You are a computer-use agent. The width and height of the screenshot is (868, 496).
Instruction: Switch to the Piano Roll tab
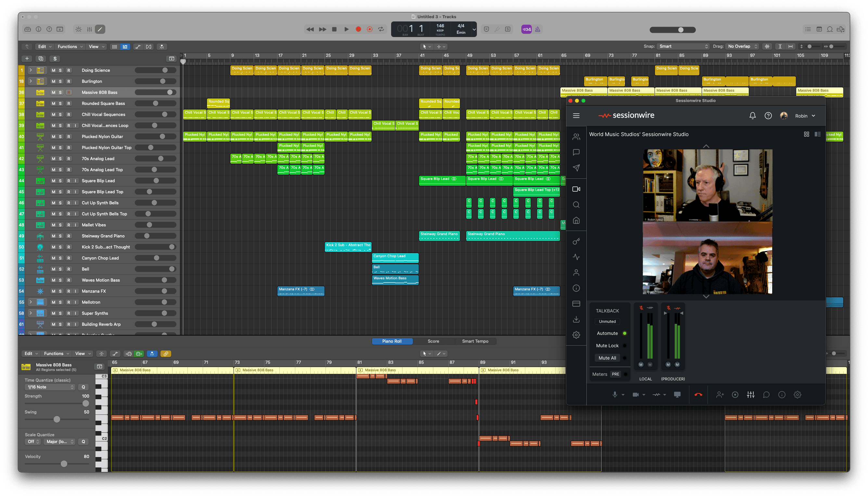point(392,341)
